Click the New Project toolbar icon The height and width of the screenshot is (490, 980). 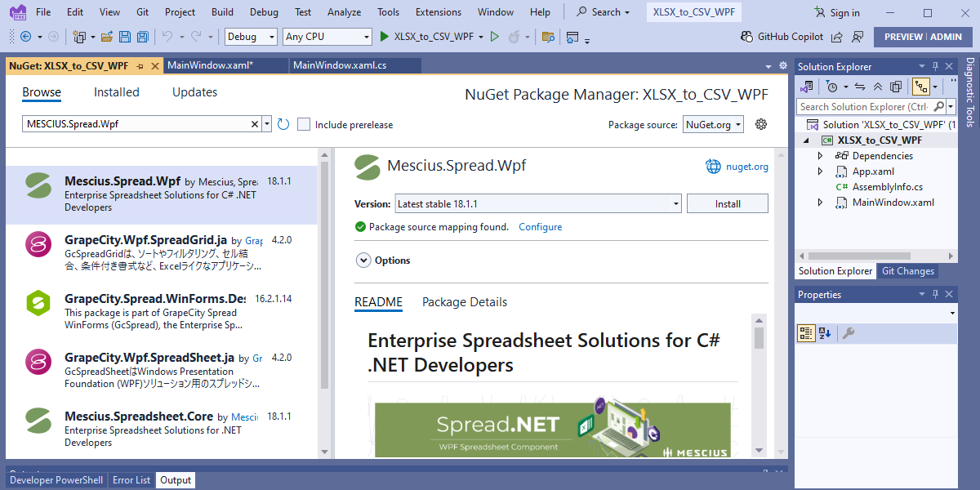pos(79,37)
